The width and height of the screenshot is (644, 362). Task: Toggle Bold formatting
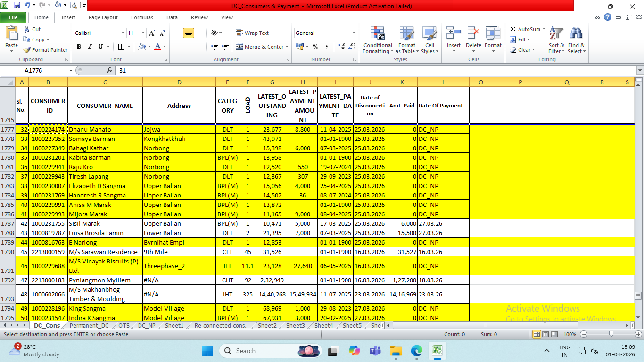[79, 47]
